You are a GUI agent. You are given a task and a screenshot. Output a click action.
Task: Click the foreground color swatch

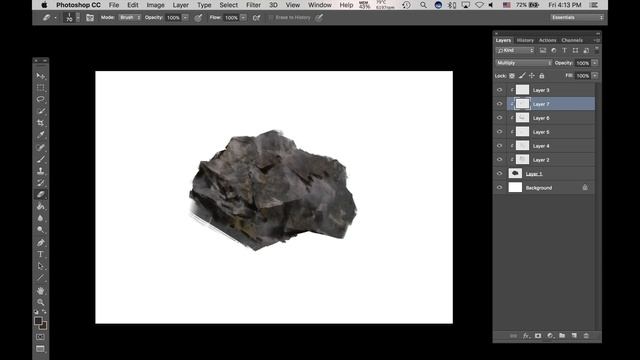pyautogui.click(x=38, y=321)
